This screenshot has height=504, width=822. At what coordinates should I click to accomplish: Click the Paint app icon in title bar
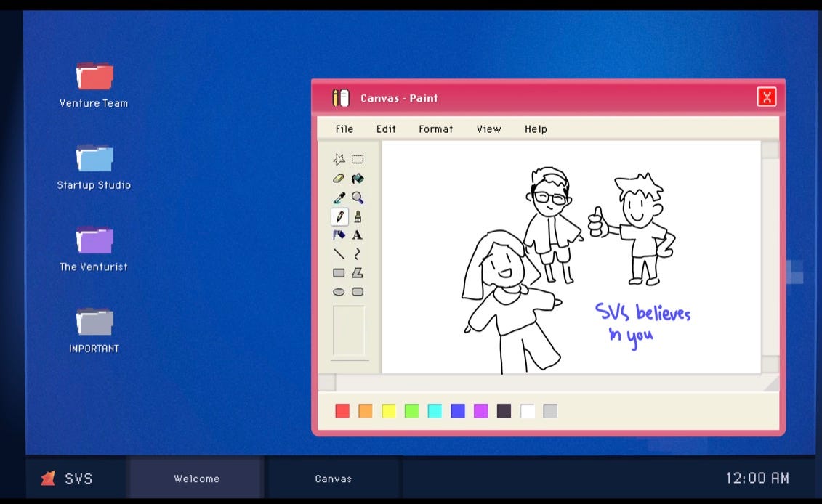341,98
